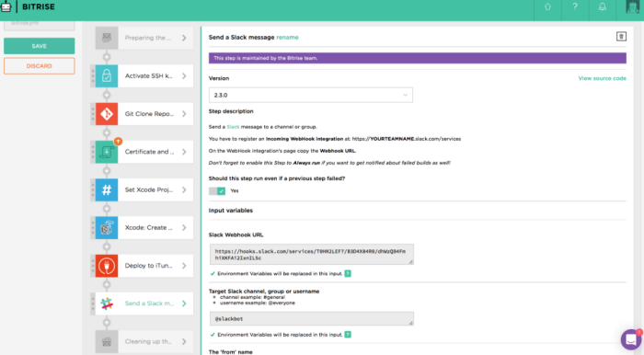Select the Git Clone Repo... step label
The image size is (644, 355).
click(149, 114)
